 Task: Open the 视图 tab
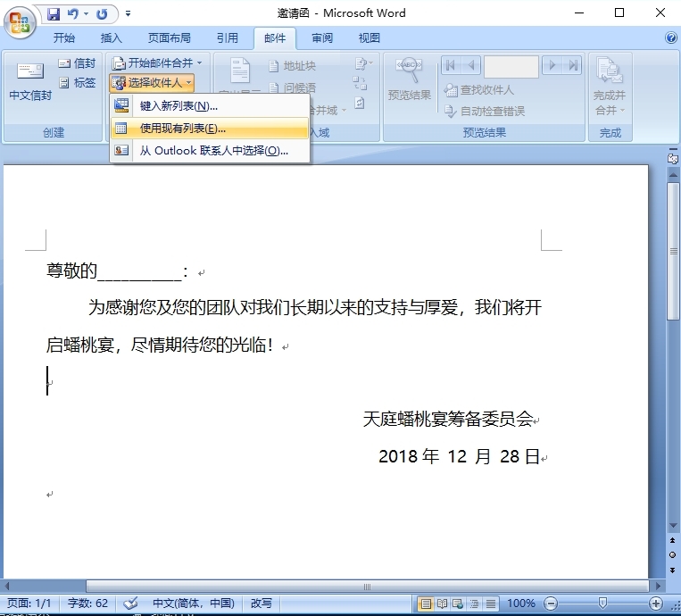tap(370, 38)
